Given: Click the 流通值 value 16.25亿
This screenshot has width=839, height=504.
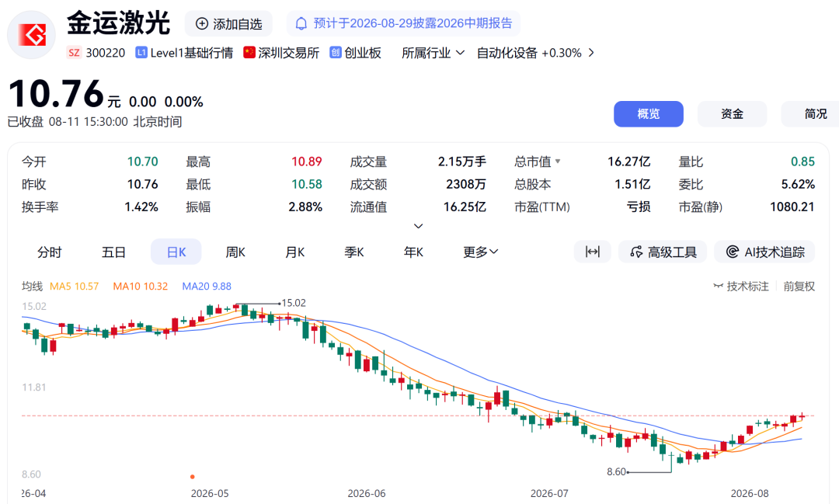Looking at the screenshot, I should (x=465, y=207).
